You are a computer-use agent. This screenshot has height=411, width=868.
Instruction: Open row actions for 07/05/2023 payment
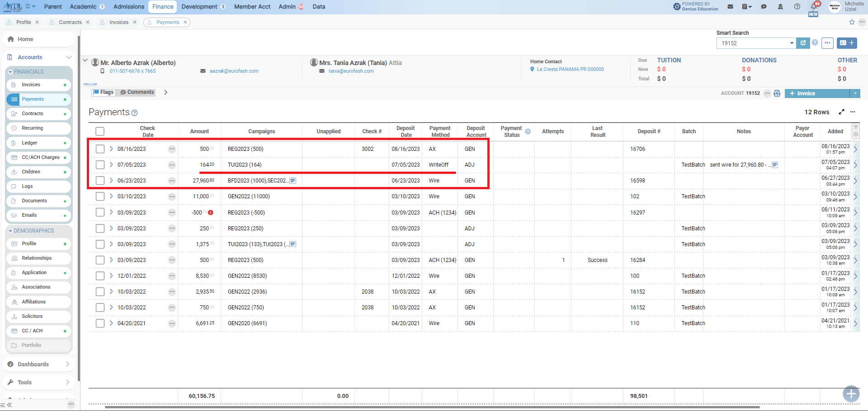[172, 165]
